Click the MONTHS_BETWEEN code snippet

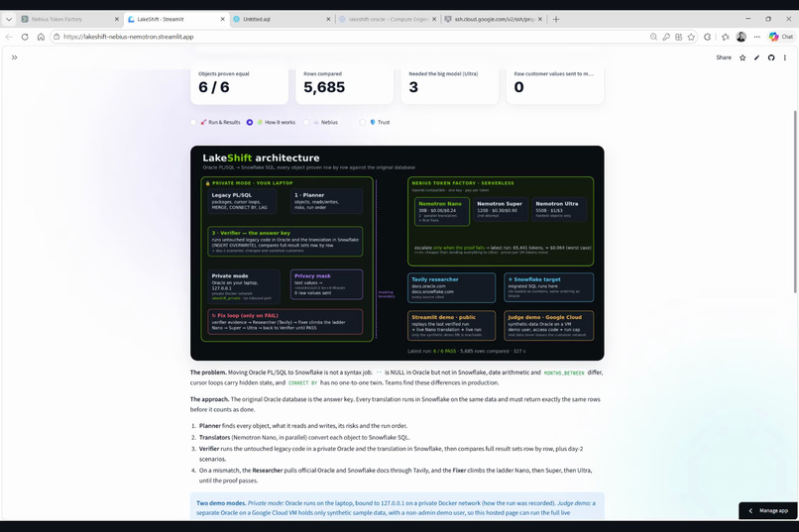click(564, 372)
